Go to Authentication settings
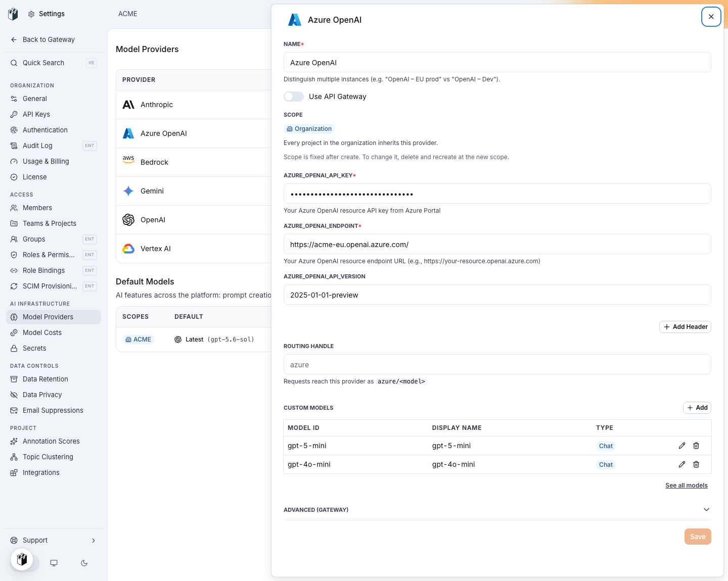The height and width of the screenshot is (581, 728). pos(53,130)
